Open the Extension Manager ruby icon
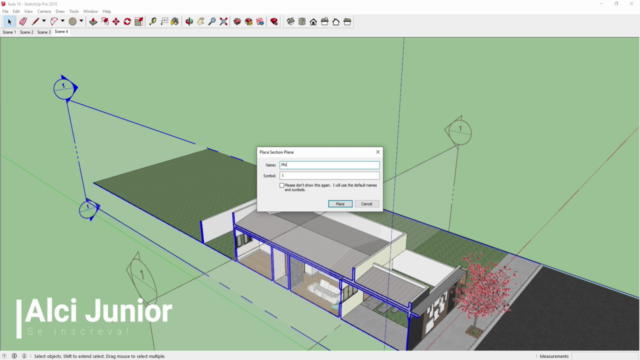Screen dimensions: 640x360 tap(274, 22)
